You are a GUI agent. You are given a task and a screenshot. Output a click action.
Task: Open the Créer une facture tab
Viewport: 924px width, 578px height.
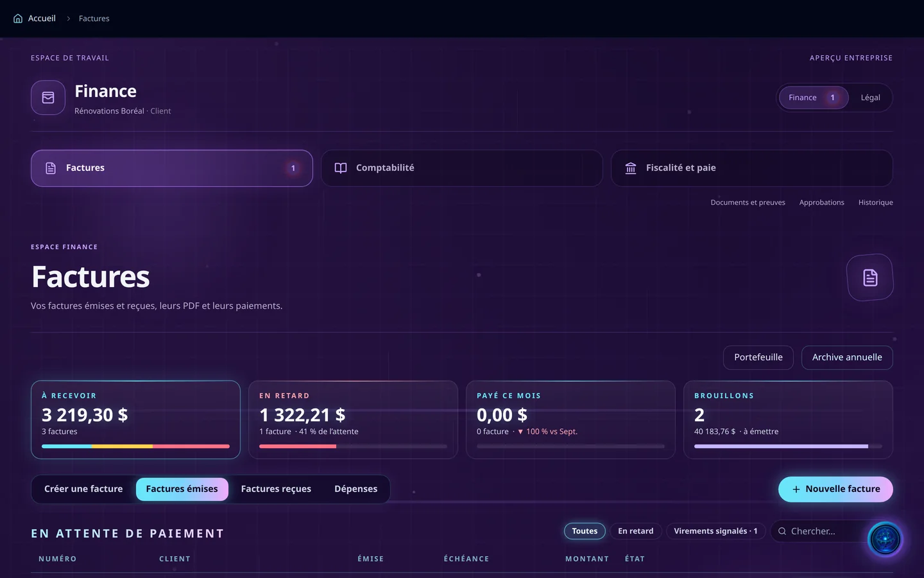coord(83,489)
